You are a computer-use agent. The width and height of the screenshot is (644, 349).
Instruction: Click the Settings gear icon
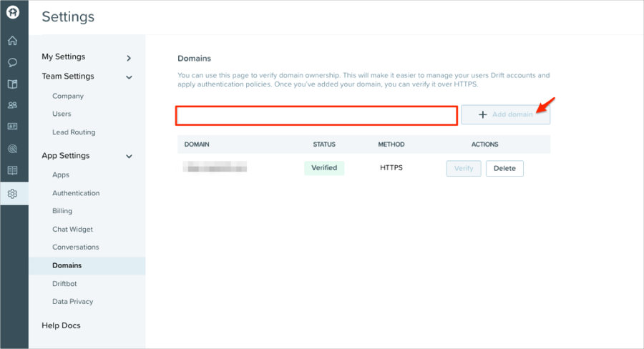coord(13,194)
